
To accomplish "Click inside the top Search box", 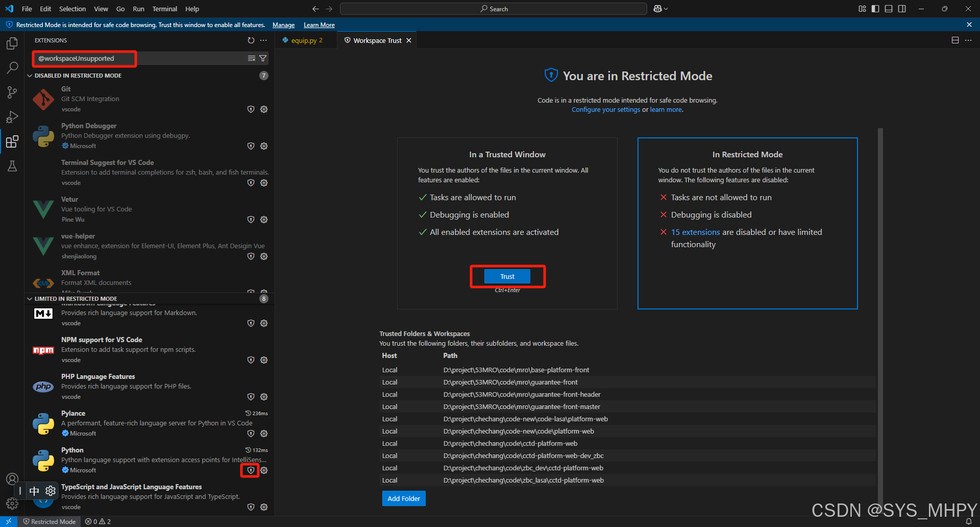I will (493, 9).
